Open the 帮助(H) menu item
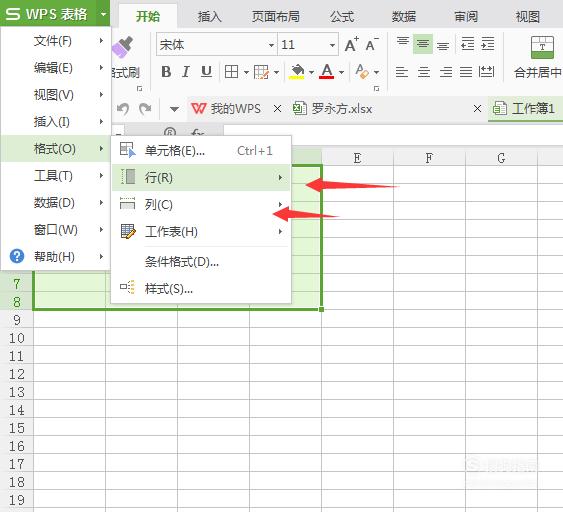The width and height of the screenshot is (563, 512). coord(56,256)
